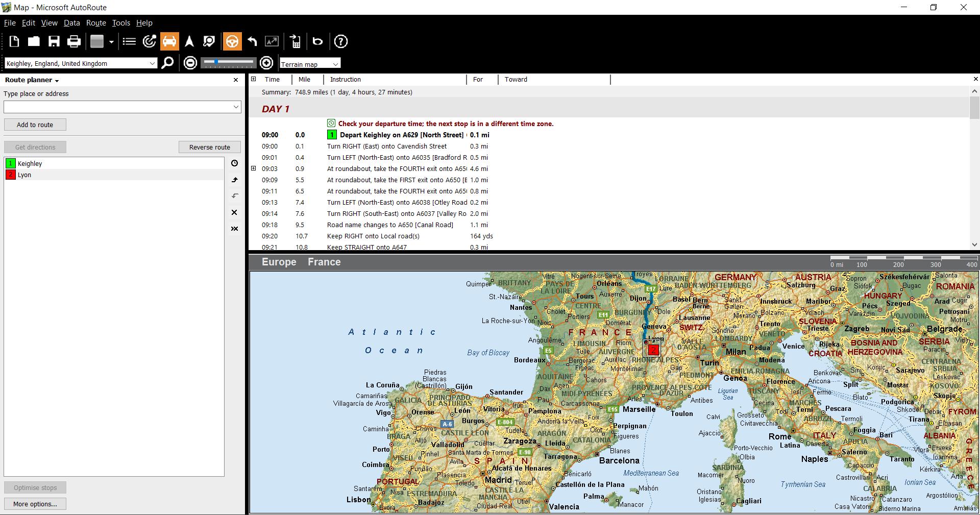Open the Tools menu

(x=121, y=23)
